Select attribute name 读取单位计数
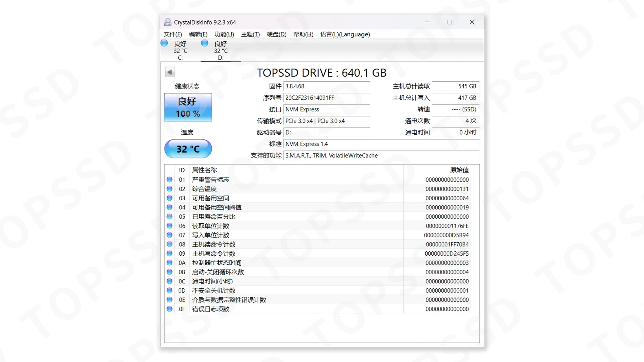This screenshot has width=644, height=362. click(211, 226)
